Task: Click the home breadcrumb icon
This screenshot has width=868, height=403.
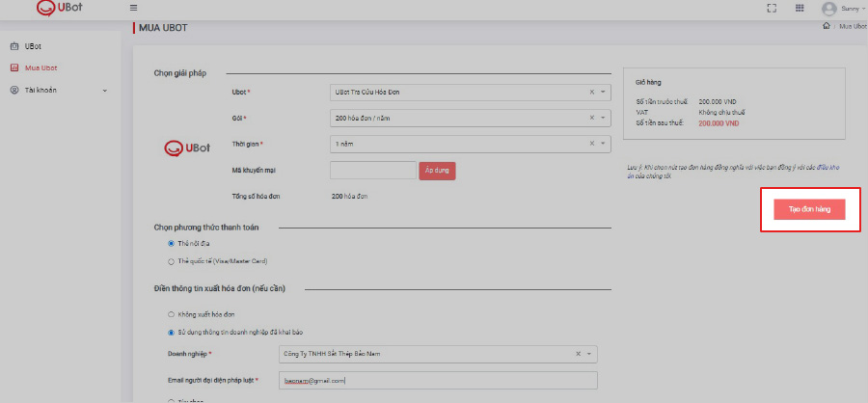Action: point(827,26)
